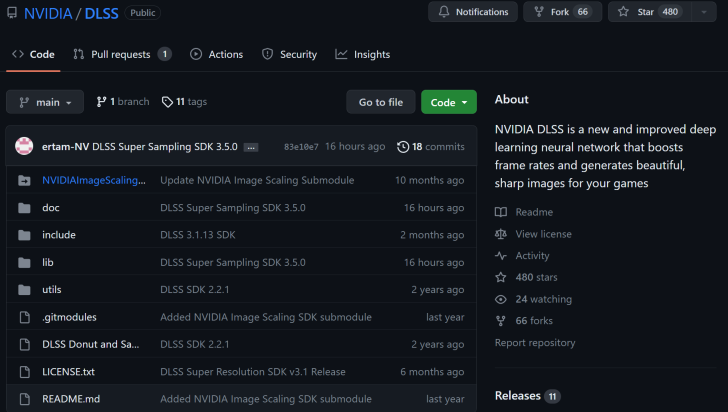Open the ertam-NV author link
The image size is (728, 412).
(x=65, y=147)
